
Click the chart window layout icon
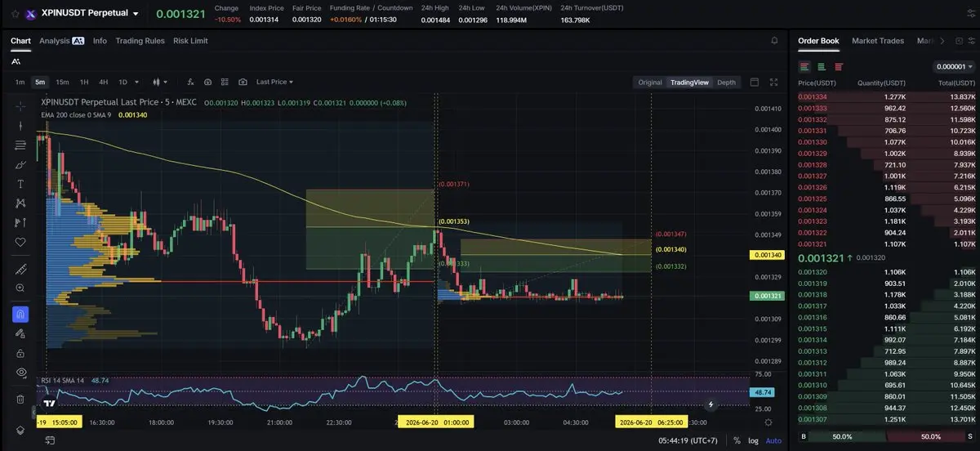coord(755,83)
